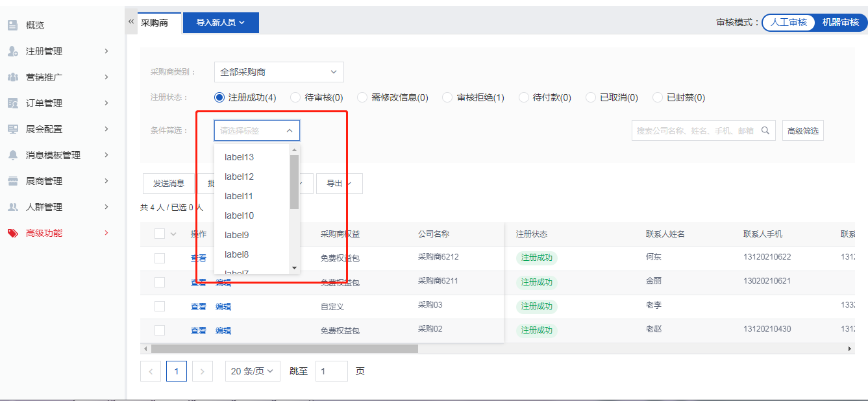Tick checkbox for row 采购商6212
The width and height of the screenshot is (868, 401).
160,258
